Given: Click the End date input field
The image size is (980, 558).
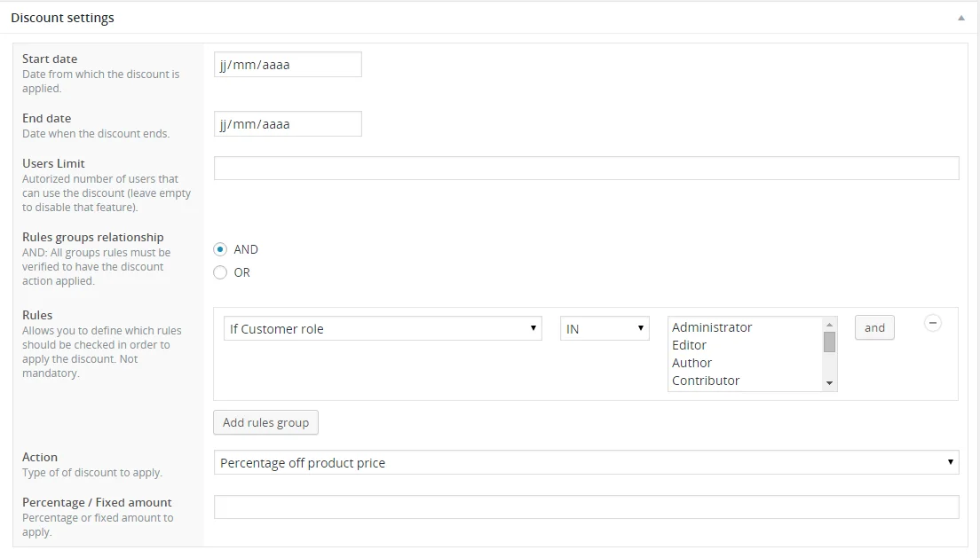Looking at the screenshot, I should click(288, 123).
